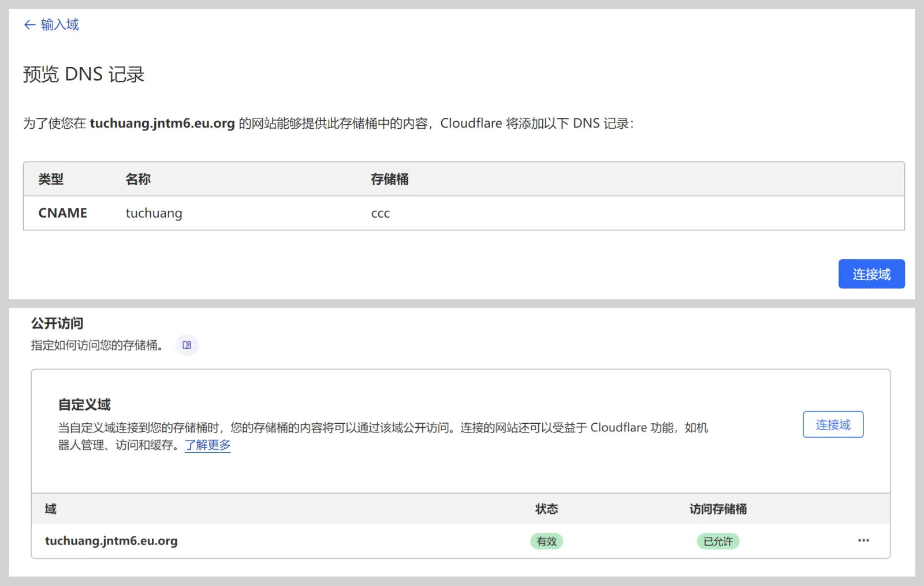
Task: Click the 预览 DNS 记录 page heading
Action: (84, 74)
